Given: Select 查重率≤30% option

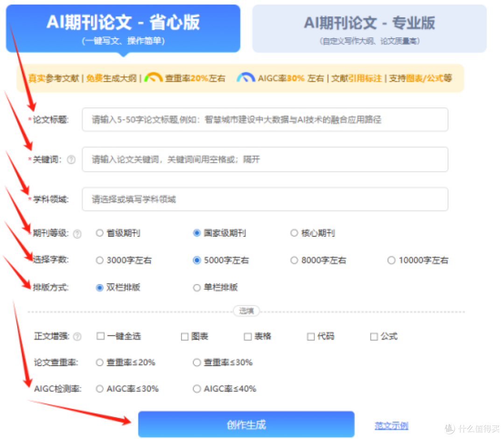Looking at the screenshot, I should (x=197, y=362).
